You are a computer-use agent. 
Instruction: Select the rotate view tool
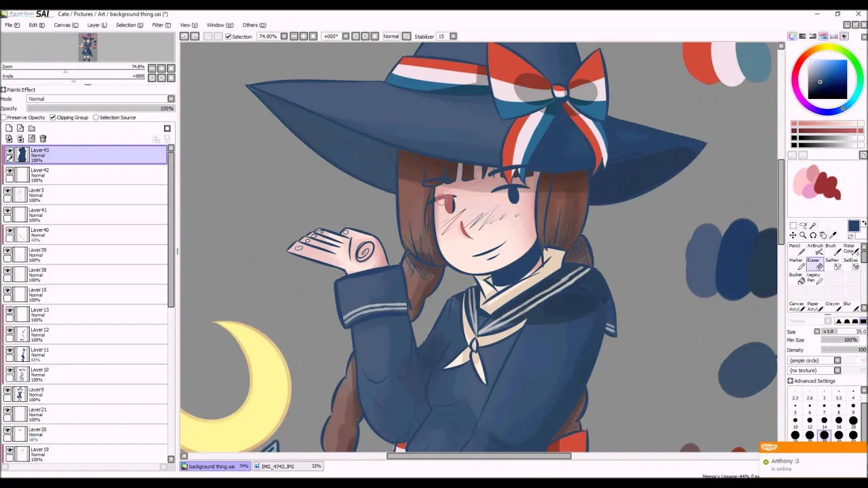click(x=813, y=235)
